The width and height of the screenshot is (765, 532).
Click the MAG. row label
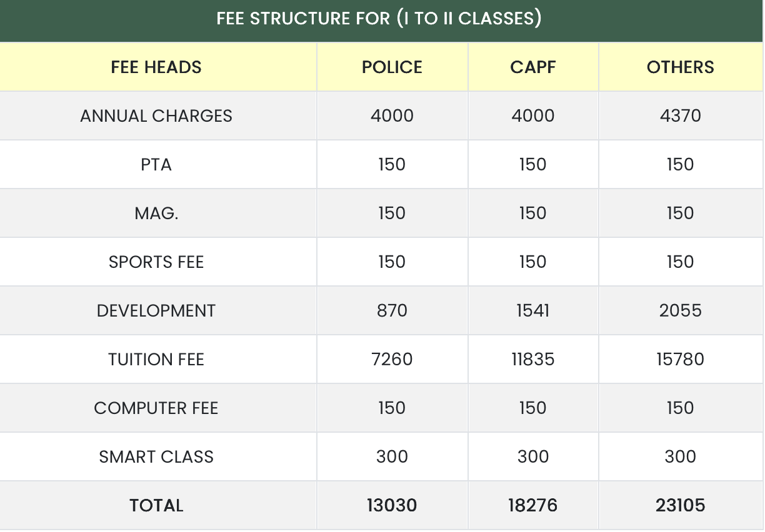click(x=156, y=214)
